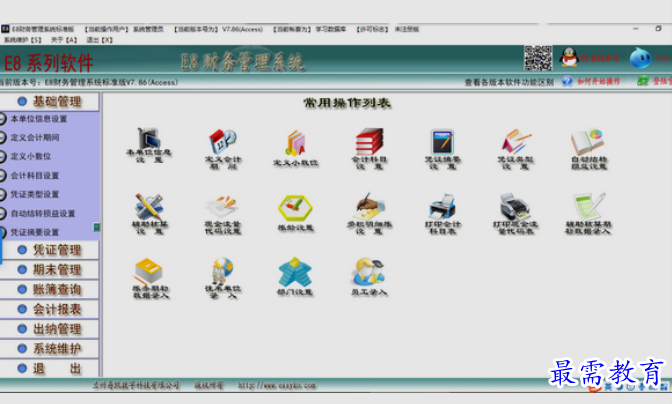This screenshot has height=404, width=672.
Task: Click the small scroll arrow in the sidebar list
Action: point(97,227)
